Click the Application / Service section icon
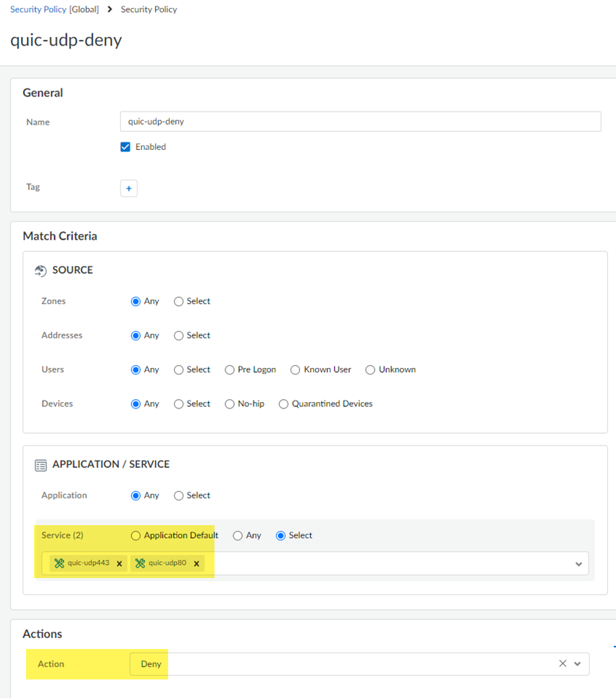The height and width of the screenshot is (699, 616). (x=41, y=465)
